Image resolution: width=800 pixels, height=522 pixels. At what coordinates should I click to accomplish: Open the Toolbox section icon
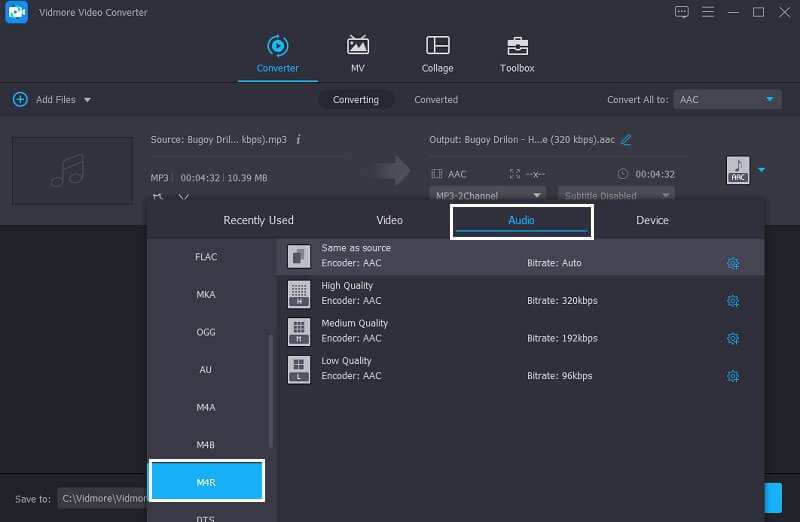tap(517, 46)
